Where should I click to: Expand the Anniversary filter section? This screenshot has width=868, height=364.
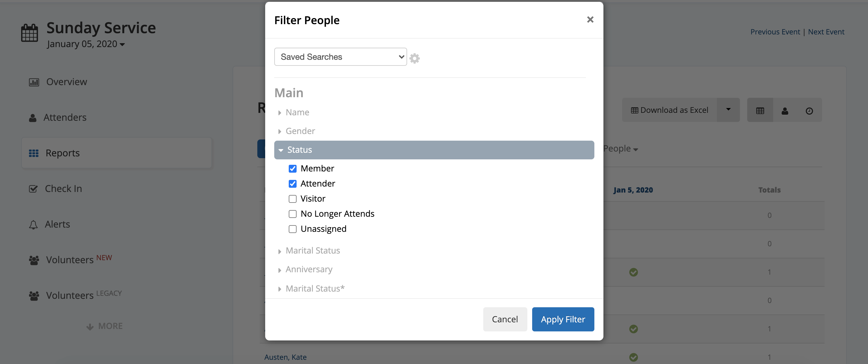(305, 270)
